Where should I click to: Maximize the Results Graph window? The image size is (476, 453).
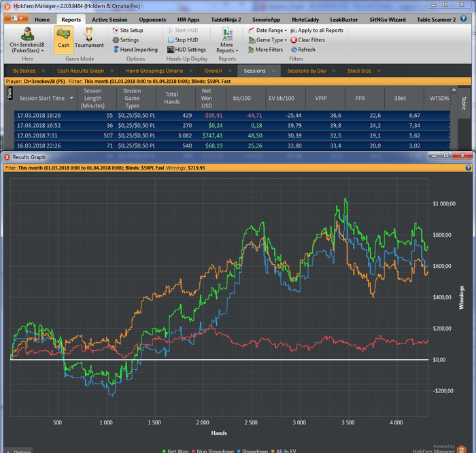coord(446,156)
